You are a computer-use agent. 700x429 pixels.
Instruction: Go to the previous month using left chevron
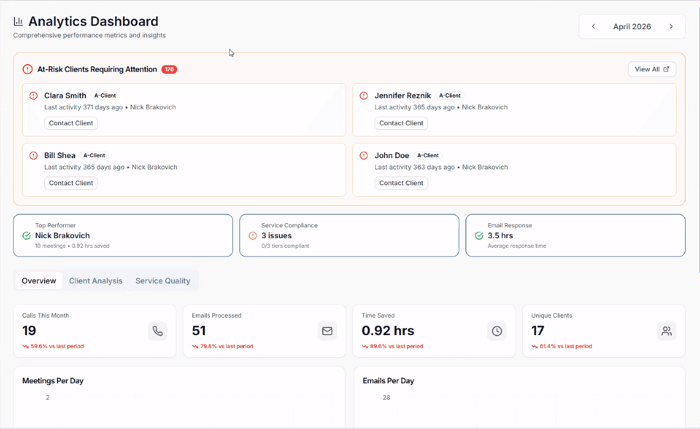coord(593,26)
